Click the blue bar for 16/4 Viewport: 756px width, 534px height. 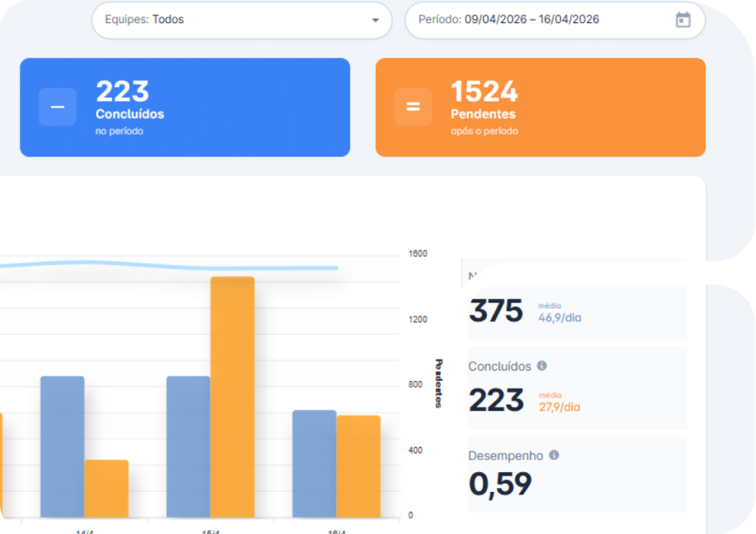(314, 463)
